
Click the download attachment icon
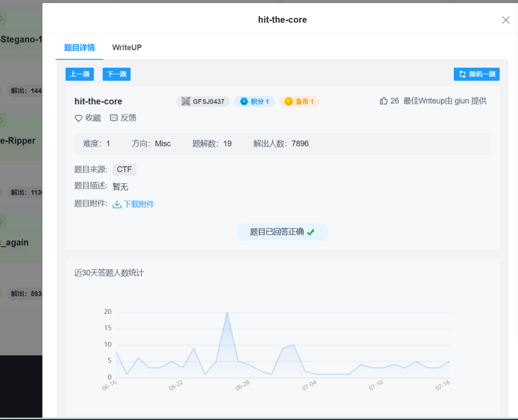coord(117,204)
